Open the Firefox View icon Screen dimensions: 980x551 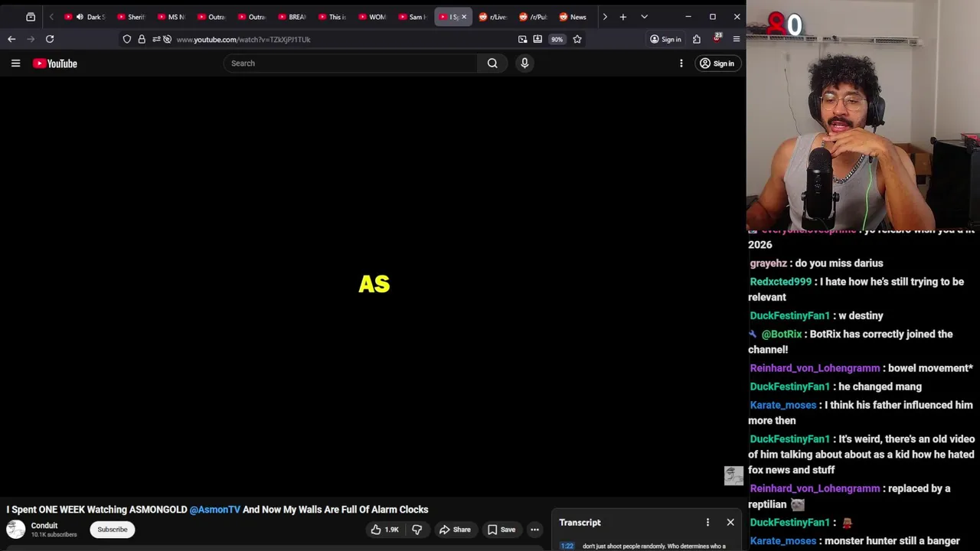(x=31, y=17)
